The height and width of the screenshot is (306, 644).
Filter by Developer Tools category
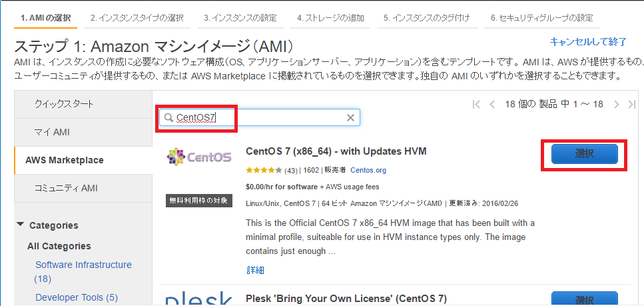[77, 297]
